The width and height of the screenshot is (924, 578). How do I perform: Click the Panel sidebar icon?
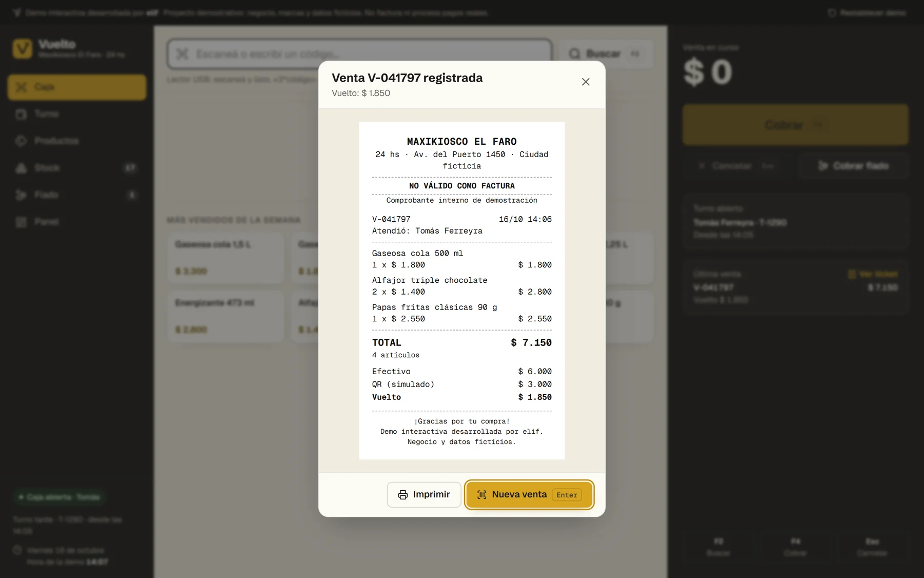point(21,222)
